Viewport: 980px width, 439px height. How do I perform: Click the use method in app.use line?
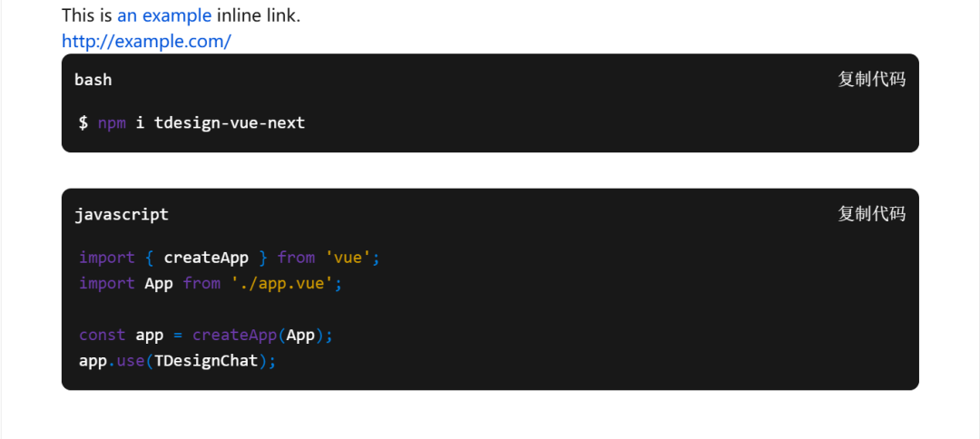tap(131, 360)
